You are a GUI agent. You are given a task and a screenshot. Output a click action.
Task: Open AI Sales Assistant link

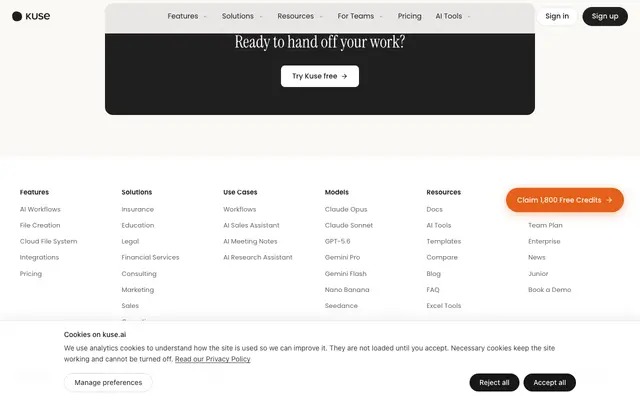tap(251, 225)
